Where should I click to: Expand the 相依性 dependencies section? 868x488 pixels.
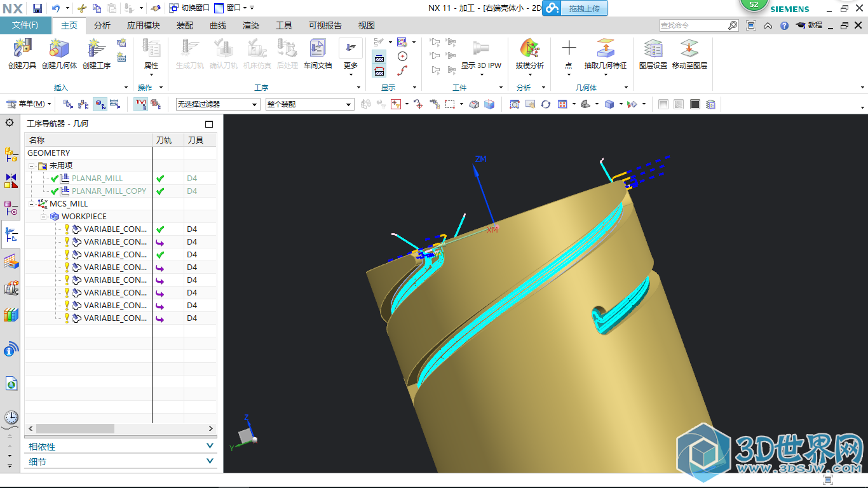click(x=121, y=447)
